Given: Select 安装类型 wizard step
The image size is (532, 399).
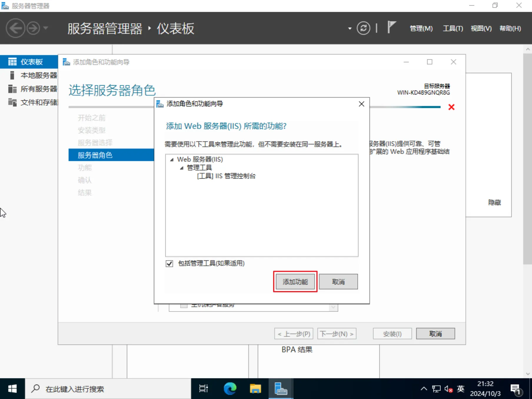Looking at the screenshot, I should (92, 130).
